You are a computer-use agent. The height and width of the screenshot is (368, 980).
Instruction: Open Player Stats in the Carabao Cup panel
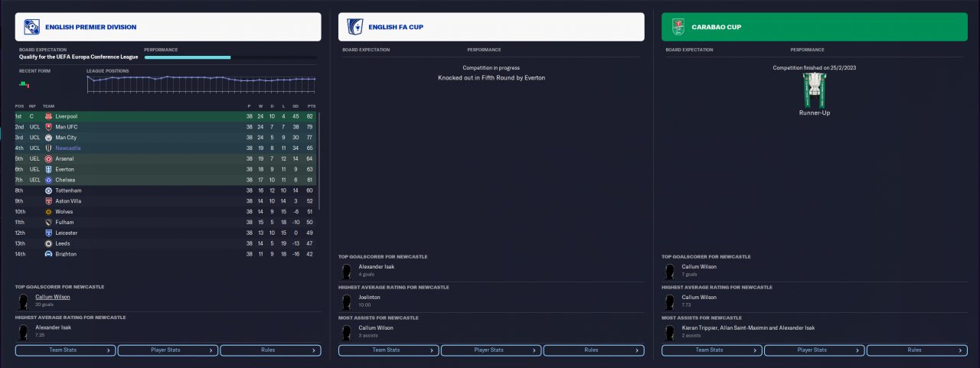click(x=814, y=350)
